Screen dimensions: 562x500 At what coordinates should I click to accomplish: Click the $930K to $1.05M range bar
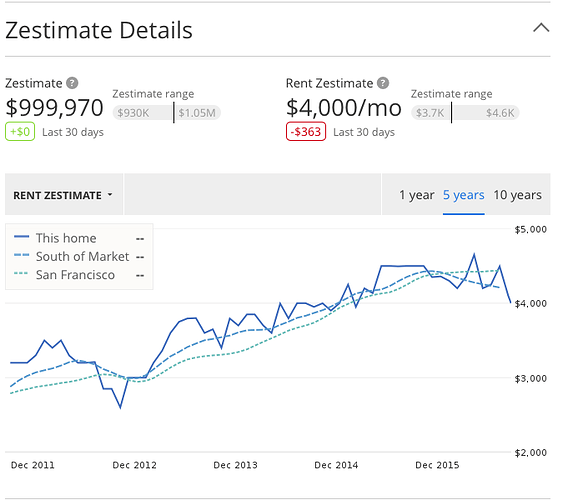click(167, 113)
